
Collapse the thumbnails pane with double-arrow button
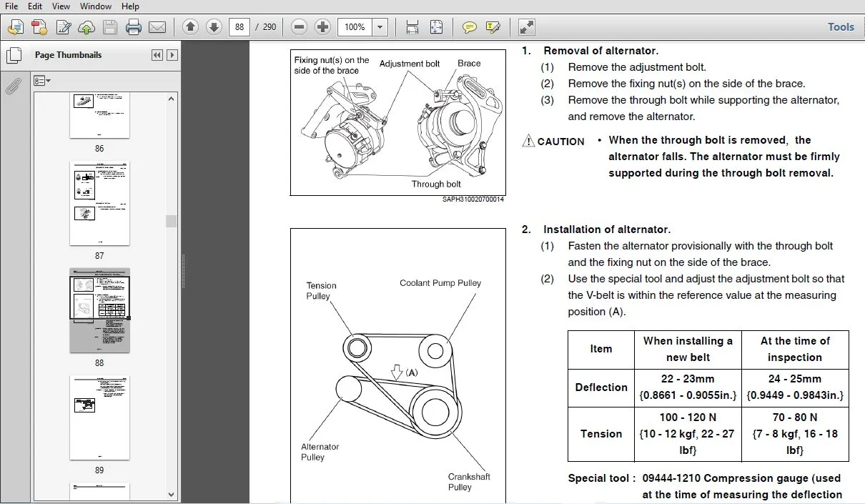tap(157, 55)
